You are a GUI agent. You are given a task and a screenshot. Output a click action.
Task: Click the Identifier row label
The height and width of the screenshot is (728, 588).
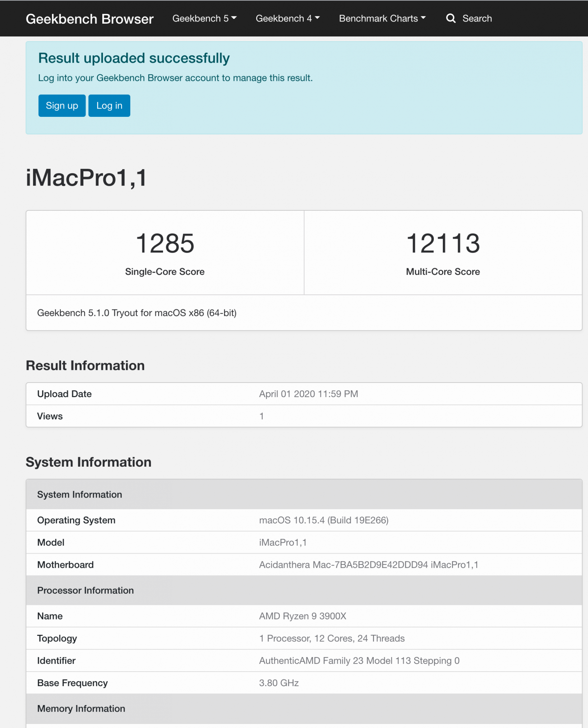coord(56,661)
